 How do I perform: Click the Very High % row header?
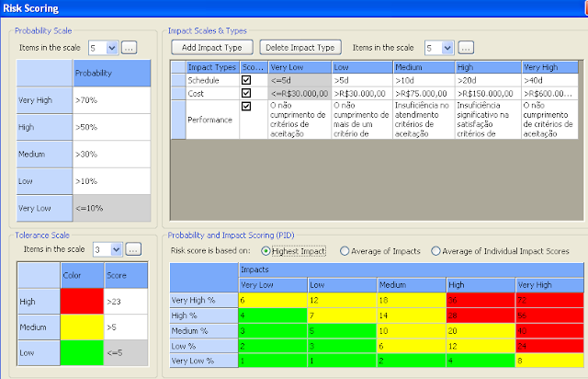pyautogui.click(x=204, y=300)
